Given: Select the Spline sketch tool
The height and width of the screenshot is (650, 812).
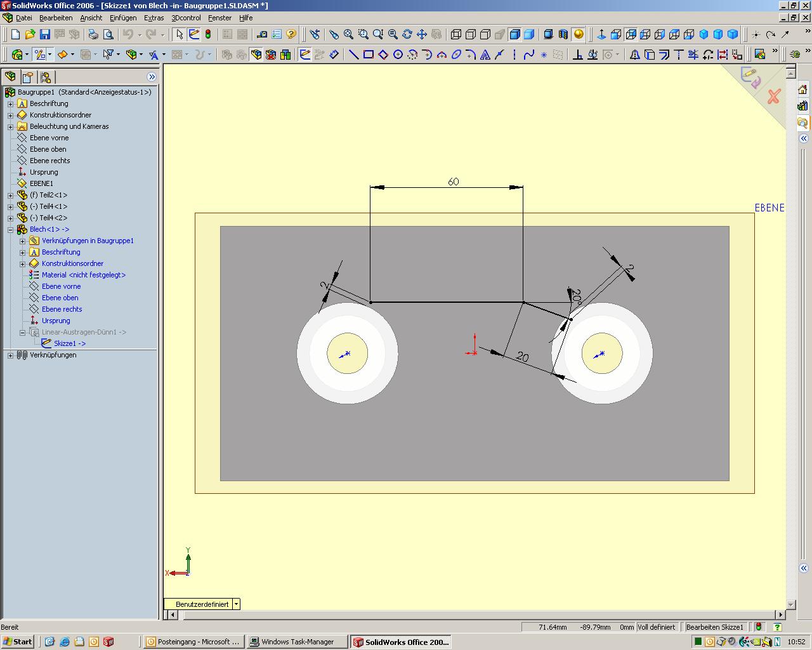Looking at the screenshot, I should point(528,55).
